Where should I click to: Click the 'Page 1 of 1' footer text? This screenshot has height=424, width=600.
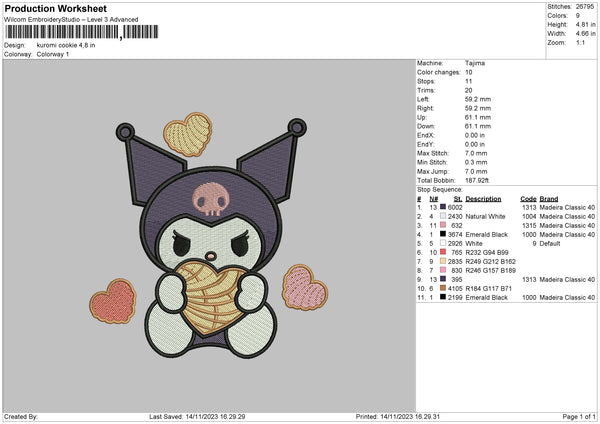coord(579,417)
